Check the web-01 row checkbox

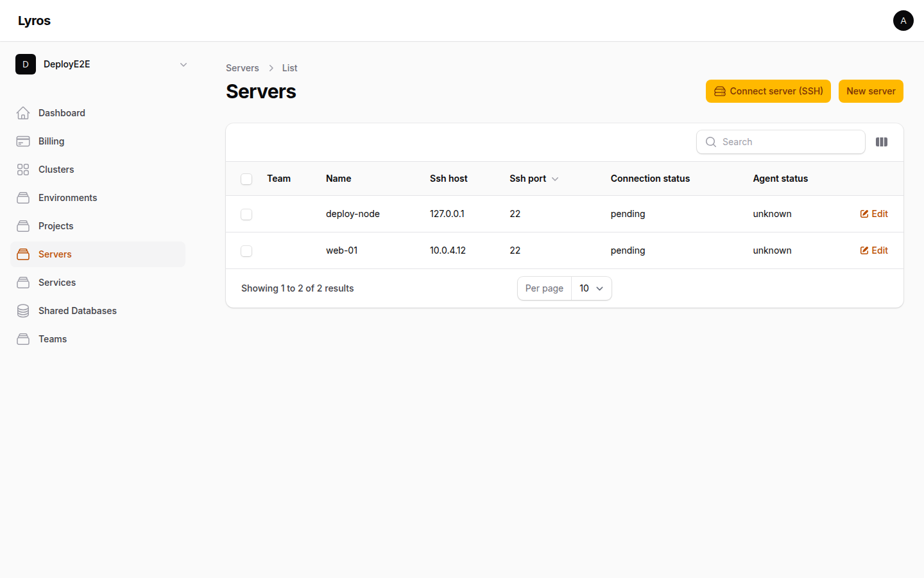pyautogui.click(x=246, y=251)
